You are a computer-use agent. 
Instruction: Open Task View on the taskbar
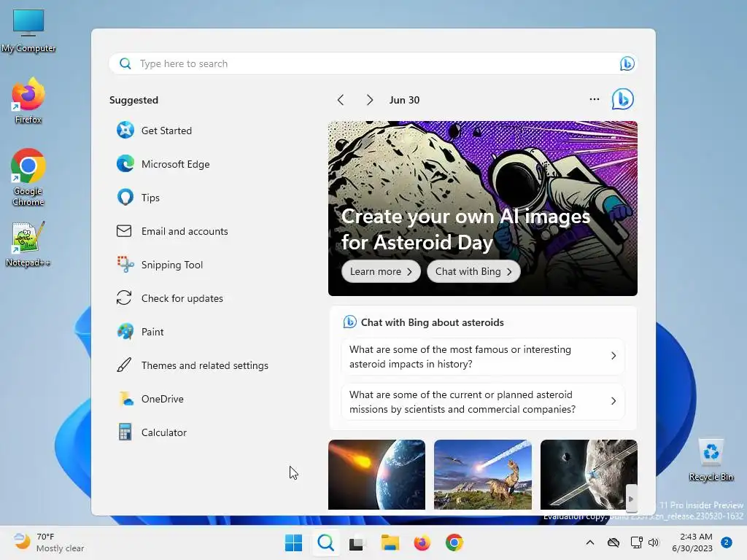coord(357,542)
